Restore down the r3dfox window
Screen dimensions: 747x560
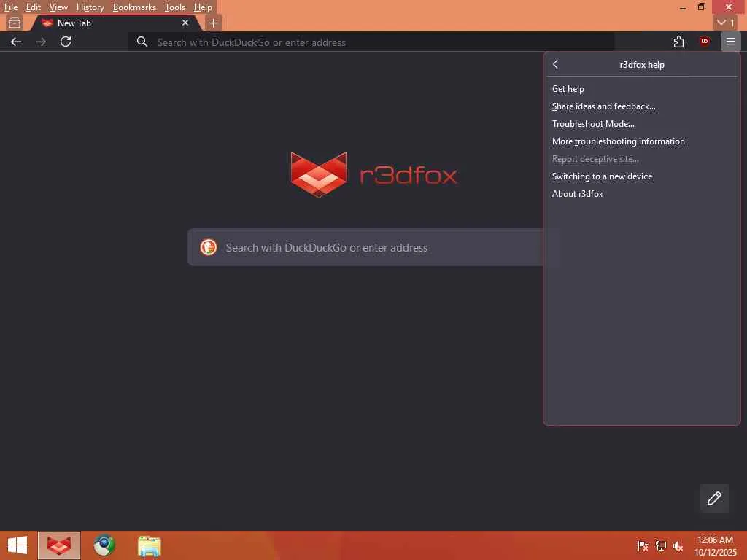pos(701,7)
